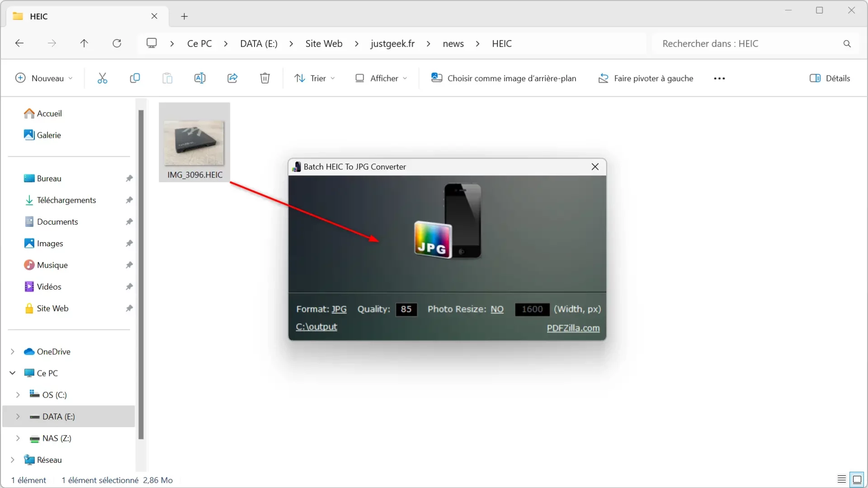
Task: Go back with the left arrow
Action: click(x=19, y=43)
